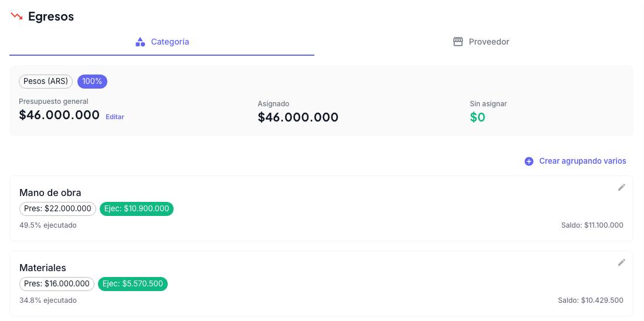The width and height of the screenshot is (644, 321).
Task: Click the storefront icon beside Proveedor
Action: [x=458, y=42]
